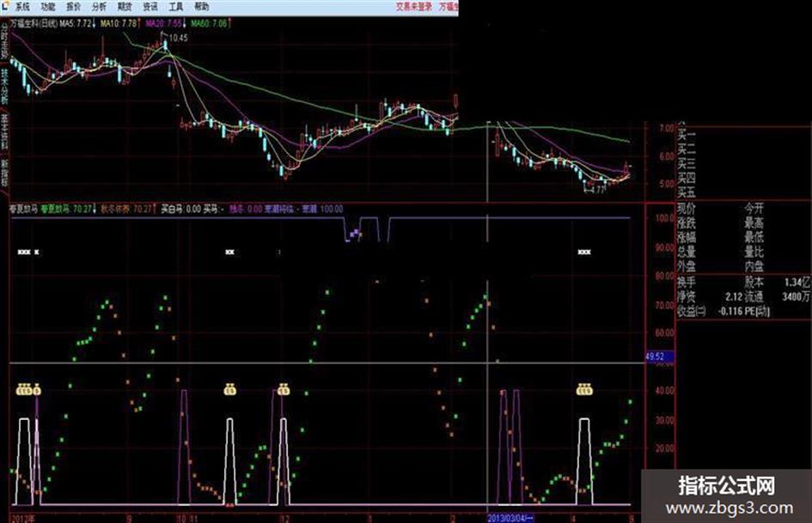Viewport: 812px width, 523px height.
Task: Open the 报价 menu
Action: [x=74, y=7]
